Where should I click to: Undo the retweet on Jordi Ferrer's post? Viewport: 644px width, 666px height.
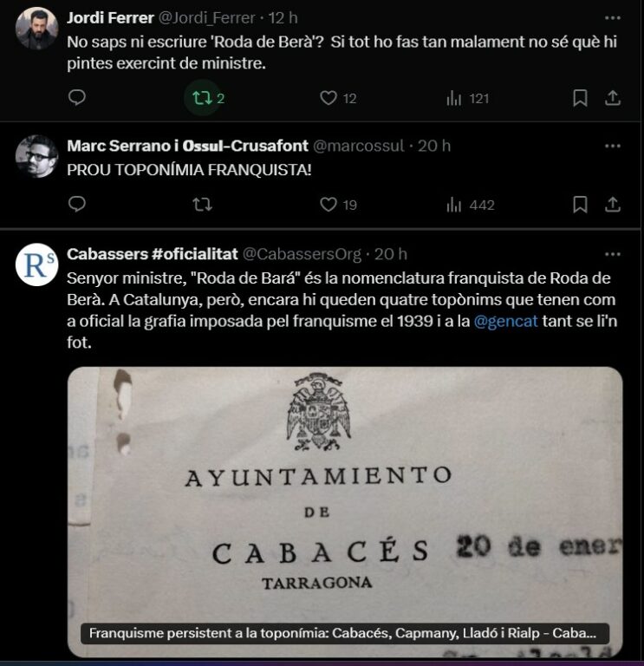(203, 98)
